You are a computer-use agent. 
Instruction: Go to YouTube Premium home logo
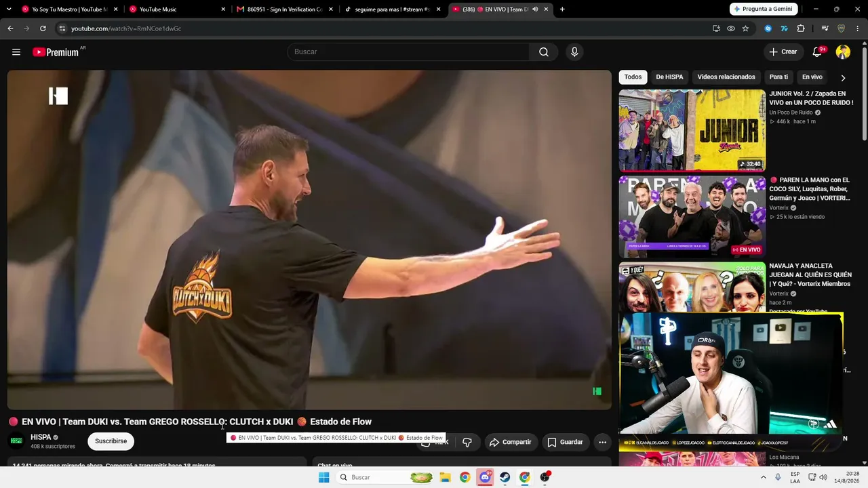click(x=57, y=52)
